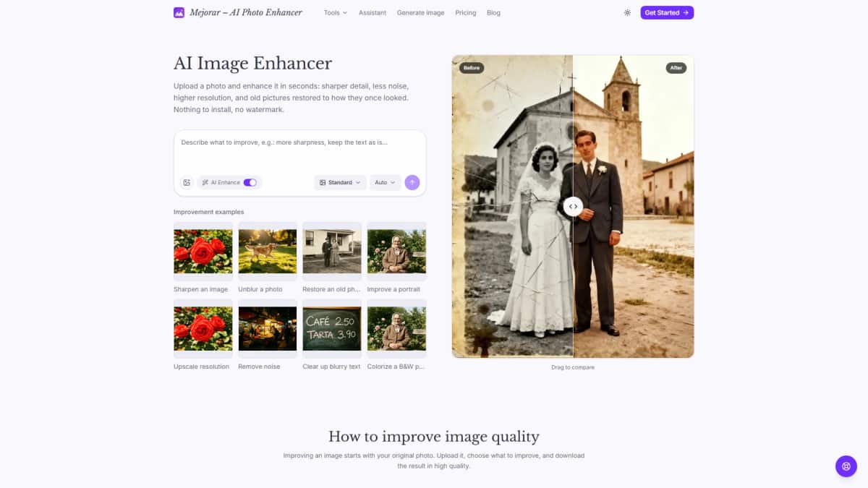The width and height of the screenshot is (868, 488).
Task: Pick the 'Remove noise' example
Action: pos(268,335)
